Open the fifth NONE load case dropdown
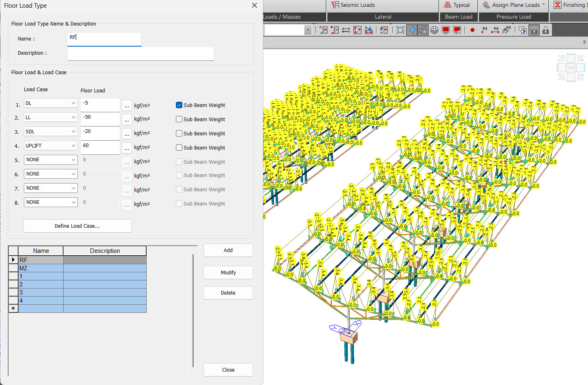This screenshot has width=588, height=385. (51, 160)
